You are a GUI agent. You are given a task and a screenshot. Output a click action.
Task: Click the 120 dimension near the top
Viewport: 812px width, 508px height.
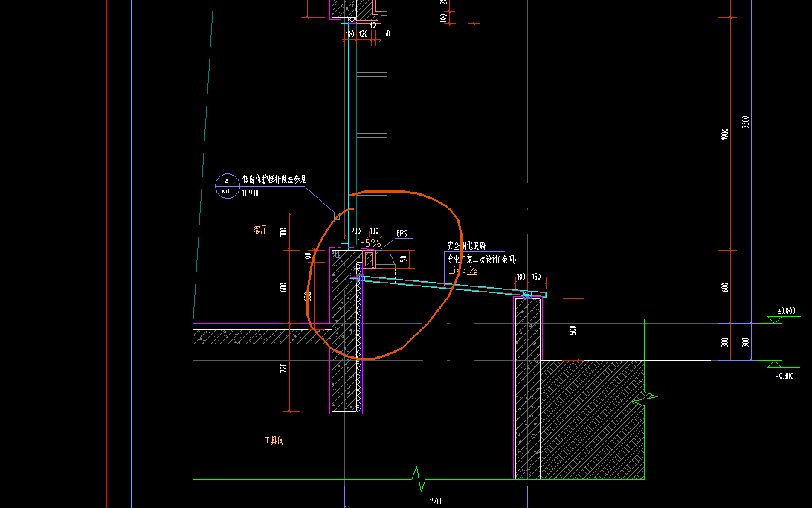[x=364, y=34]
